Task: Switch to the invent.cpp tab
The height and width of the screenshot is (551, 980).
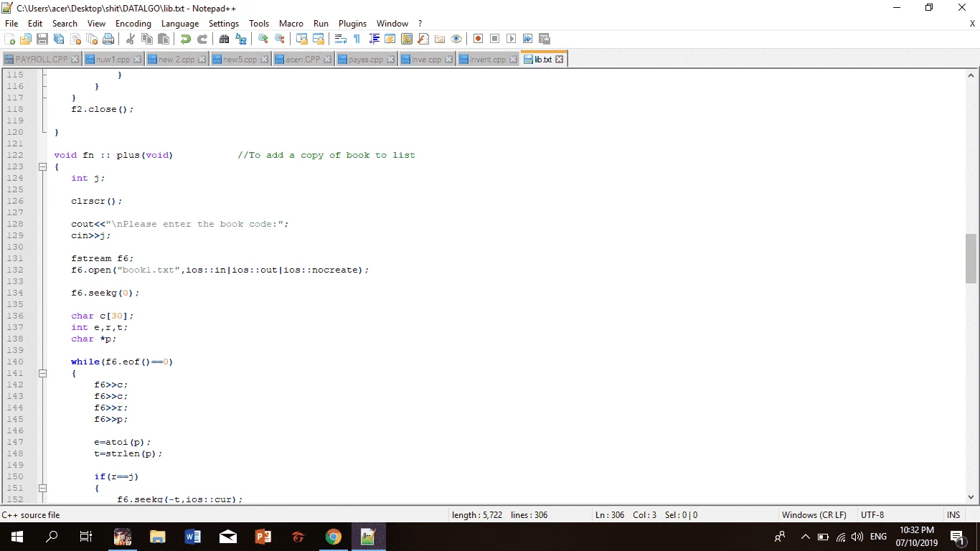Action: coord(488,60)
